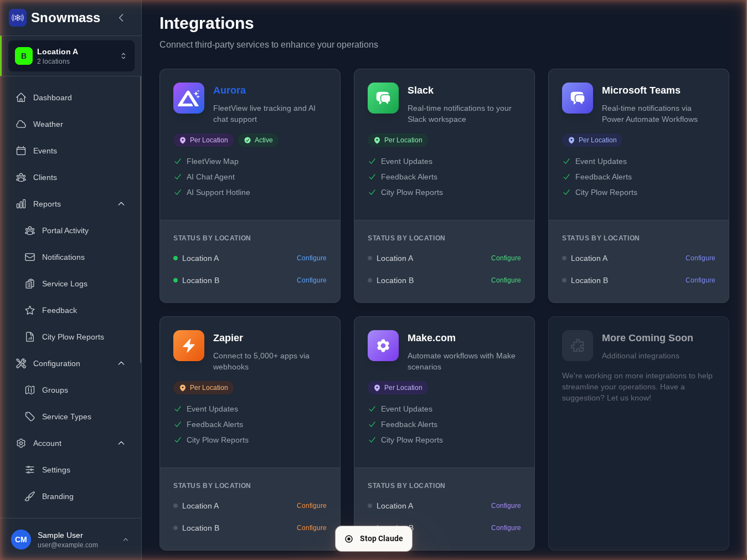Collapse the sidebar with the arrow
This screenshot has width=747, height=560.
pyautogui.click(x=121, y=18)
